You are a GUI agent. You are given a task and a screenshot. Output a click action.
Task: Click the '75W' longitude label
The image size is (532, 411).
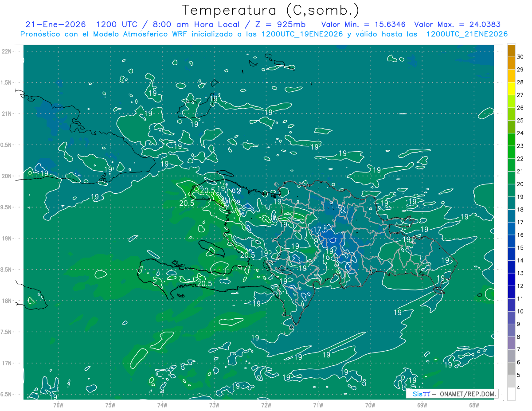coord(110,404)
